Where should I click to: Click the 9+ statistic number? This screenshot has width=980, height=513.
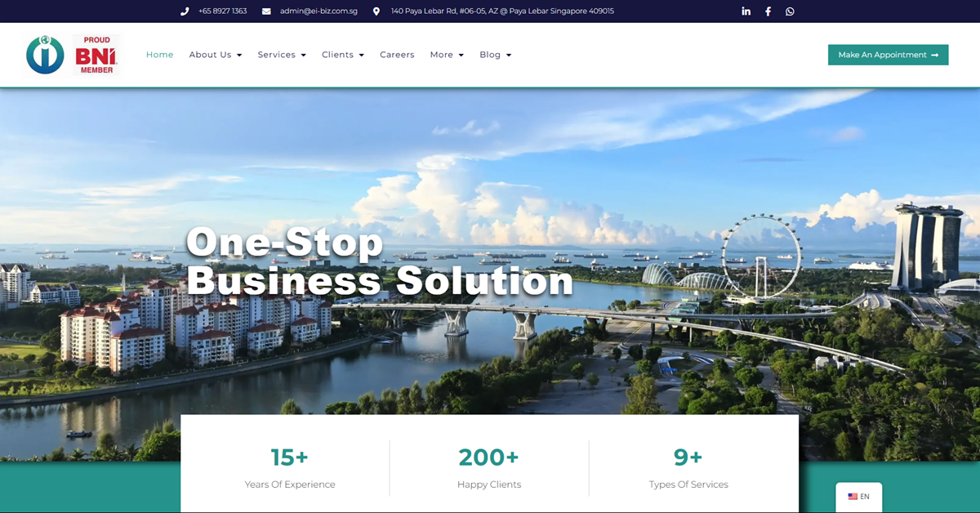pyautogui.click(x=688, y=457)
